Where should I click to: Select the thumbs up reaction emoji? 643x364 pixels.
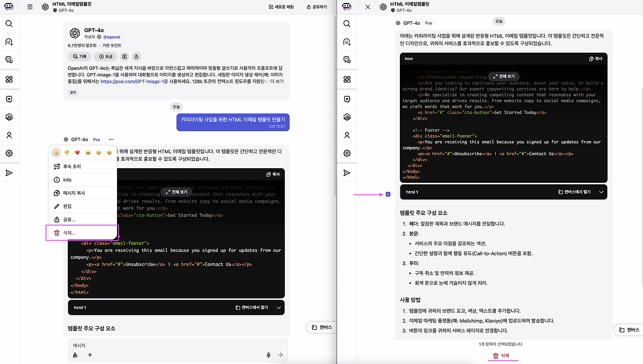[x=56, y=152]
